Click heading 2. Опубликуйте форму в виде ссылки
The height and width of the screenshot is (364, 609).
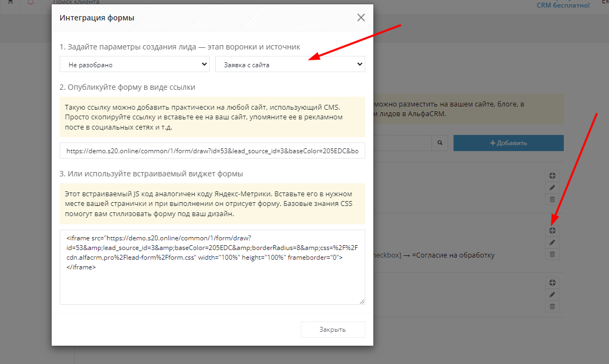pyautogui.click(x=128, y=87)
